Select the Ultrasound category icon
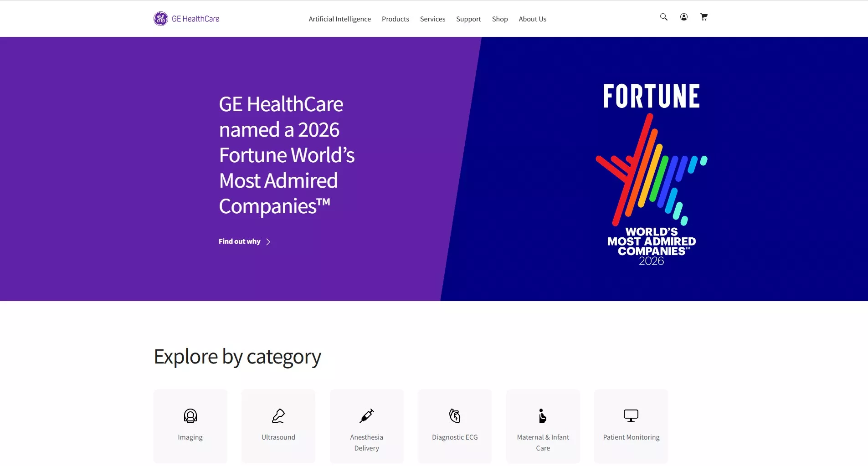Viewport: 868px width, 466px height. pos(278,416)
